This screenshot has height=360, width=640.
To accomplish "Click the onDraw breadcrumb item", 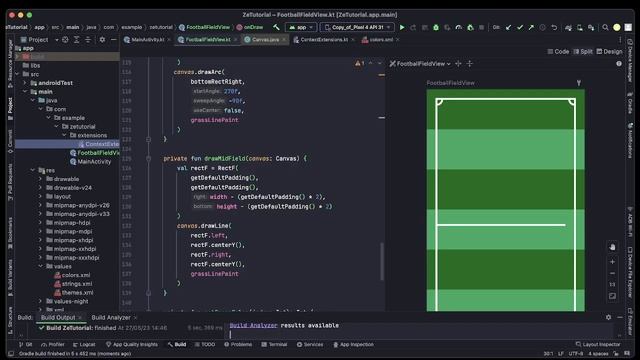I will (x=249, y=27).
